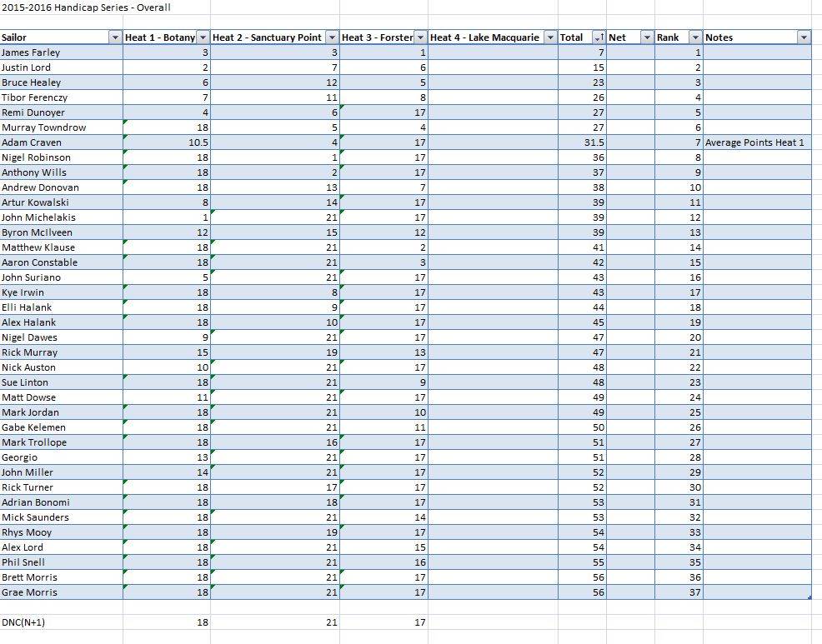Image resolution: width=822 pixels, height=644 pixels.
Task: Open the Notes column filter dropdown
Action: tap(804, 37)
